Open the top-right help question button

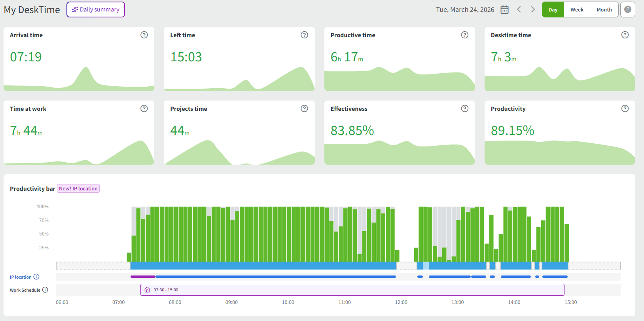627,9
